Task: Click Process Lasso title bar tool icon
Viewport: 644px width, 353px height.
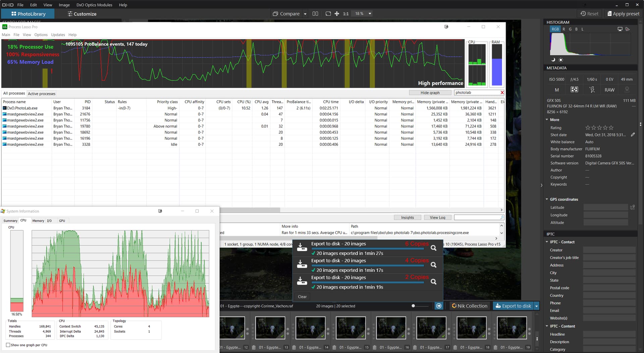Action: pos(446,27)
